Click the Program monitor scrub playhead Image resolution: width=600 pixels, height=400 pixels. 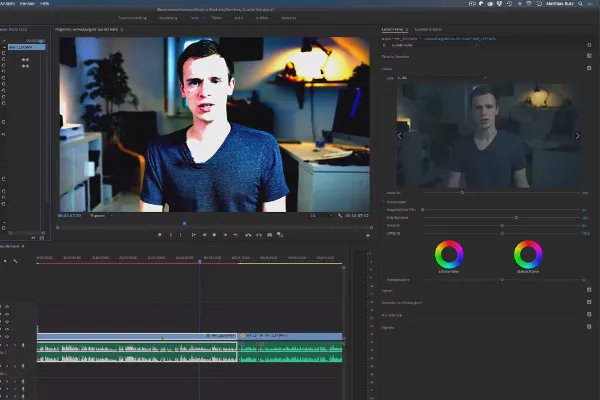coord(184,223)
